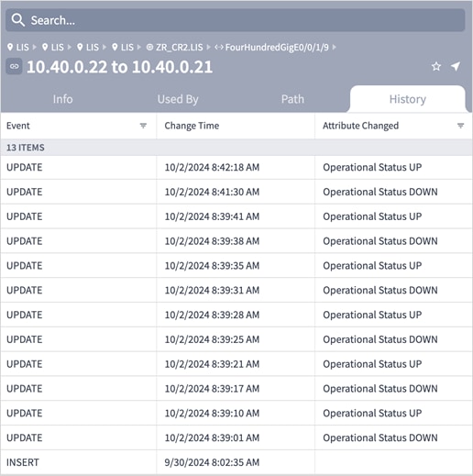Click the arrow after FourHundredGigE0/0/1/9
The width and height of the screenshot is (473, 476).
click(x=334, y=48)
